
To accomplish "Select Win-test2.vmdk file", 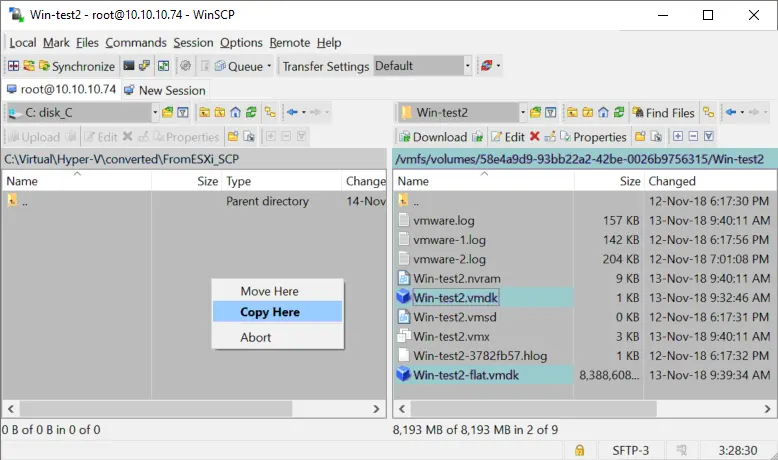I will click(x=455, y=298).
